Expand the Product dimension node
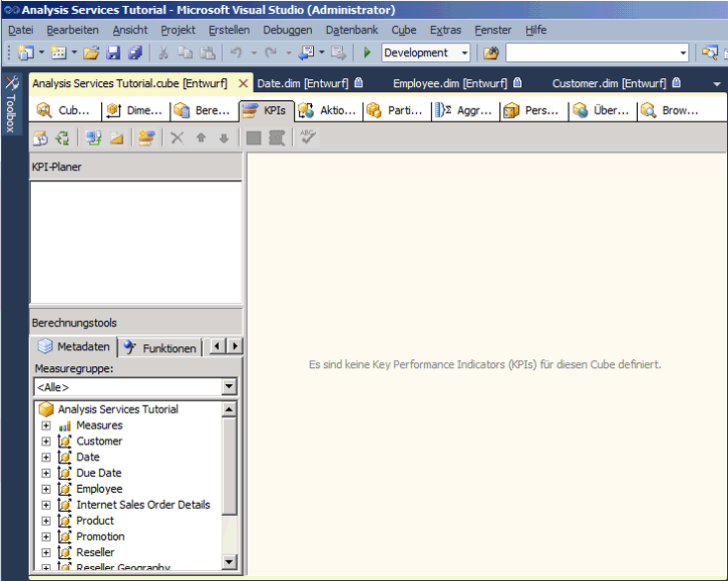 46,521
